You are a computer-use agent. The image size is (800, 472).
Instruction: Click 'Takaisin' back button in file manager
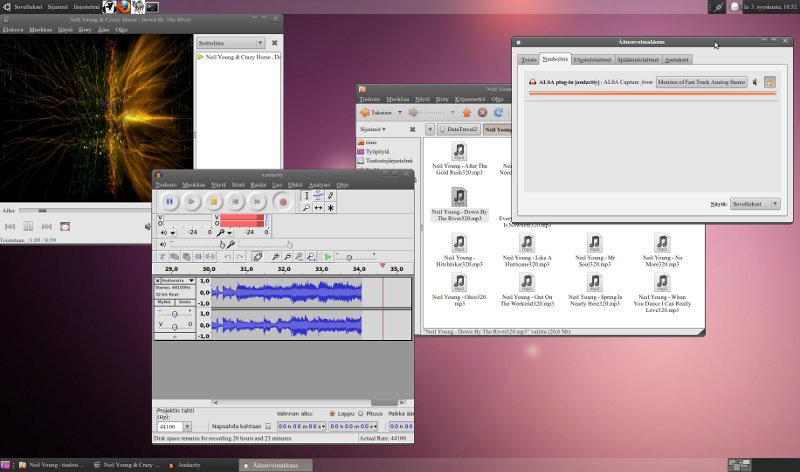click(376, 112)
